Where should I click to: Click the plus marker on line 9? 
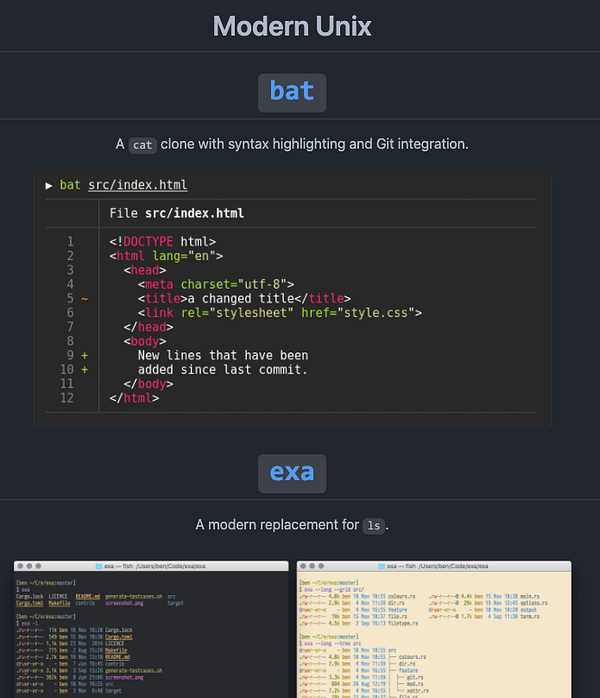coord(85,356)
